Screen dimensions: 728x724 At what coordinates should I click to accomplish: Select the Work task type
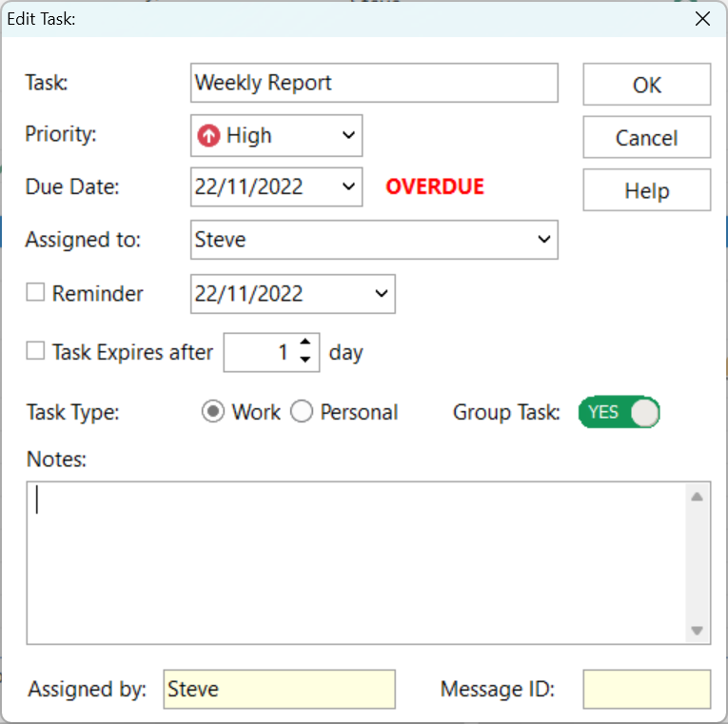tap(213, 412)
